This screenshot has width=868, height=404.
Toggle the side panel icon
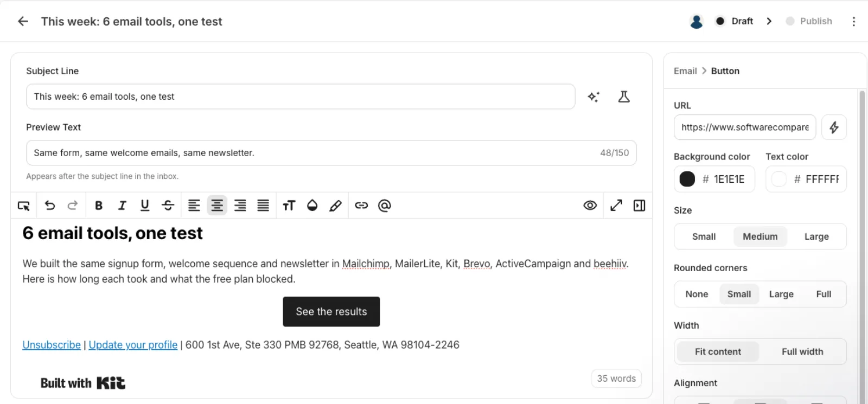640,206
